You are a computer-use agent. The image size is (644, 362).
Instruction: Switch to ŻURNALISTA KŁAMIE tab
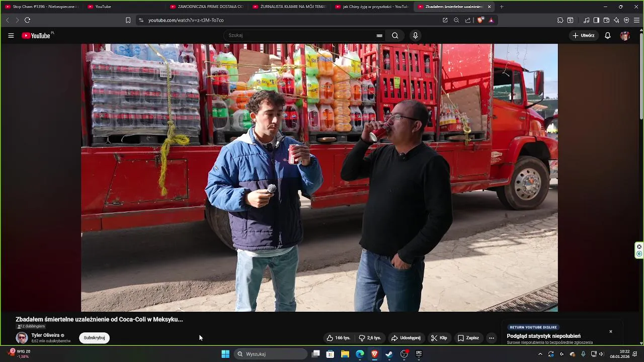point(289,7)
